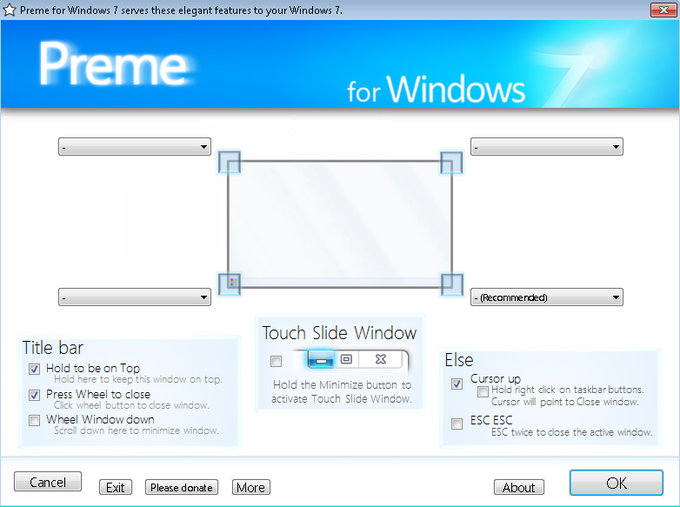This screenshot has height=507, width=680.
Task: Click 'Hold here to keep this window on top.' text
Action: [138, 379]
